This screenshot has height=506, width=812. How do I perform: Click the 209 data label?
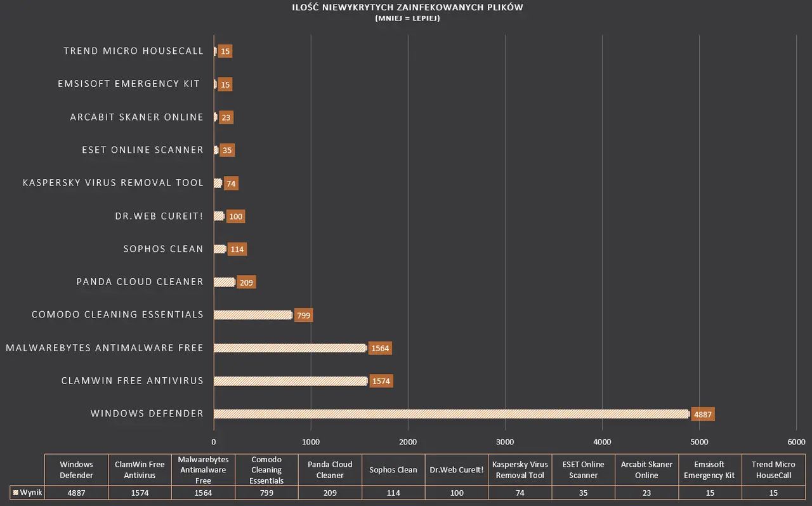246,282
